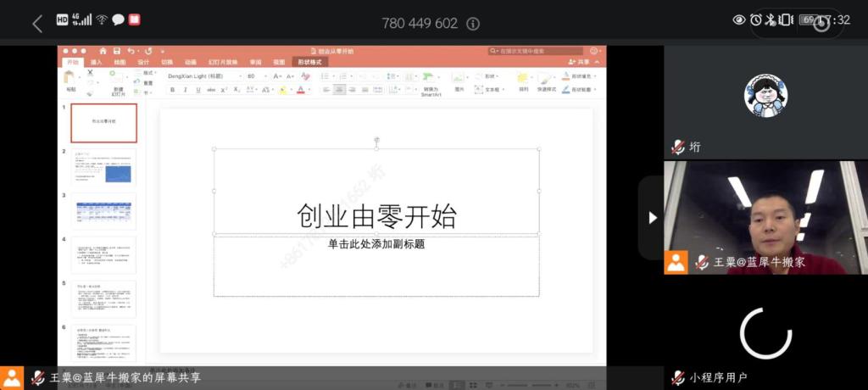Click the 共享 share button
Image resolution: width=868 pixels, height=390 pixels.
click(579, 62)
